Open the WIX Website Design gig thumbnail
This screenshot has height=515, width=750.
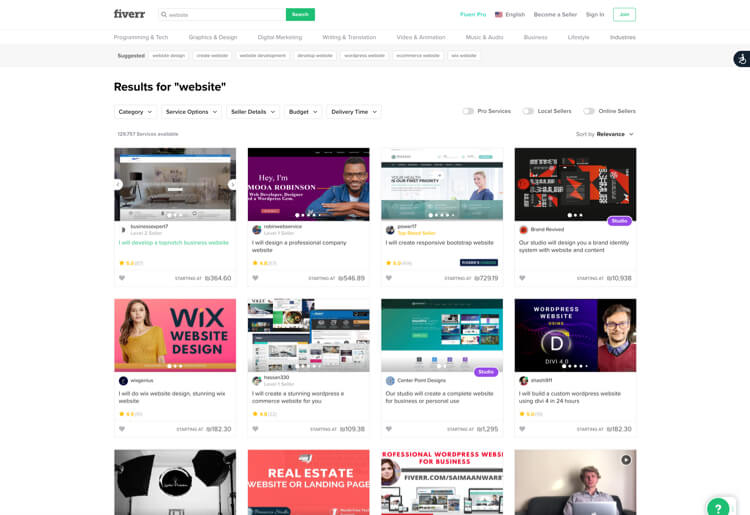(175, 335)
